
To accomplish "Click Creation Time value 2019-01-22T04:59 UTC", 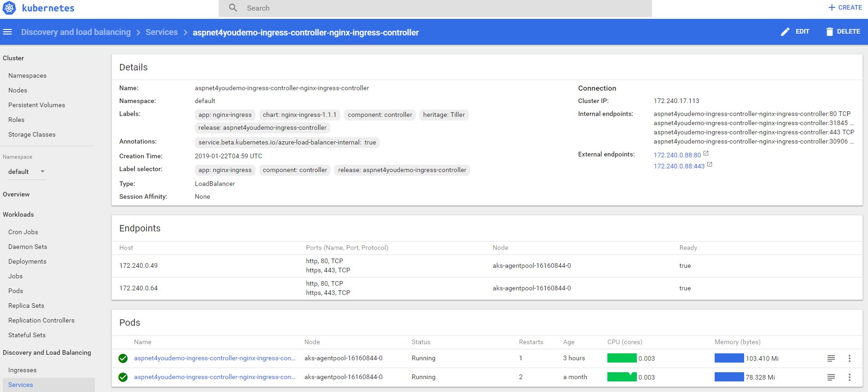I will coord(228,156).
